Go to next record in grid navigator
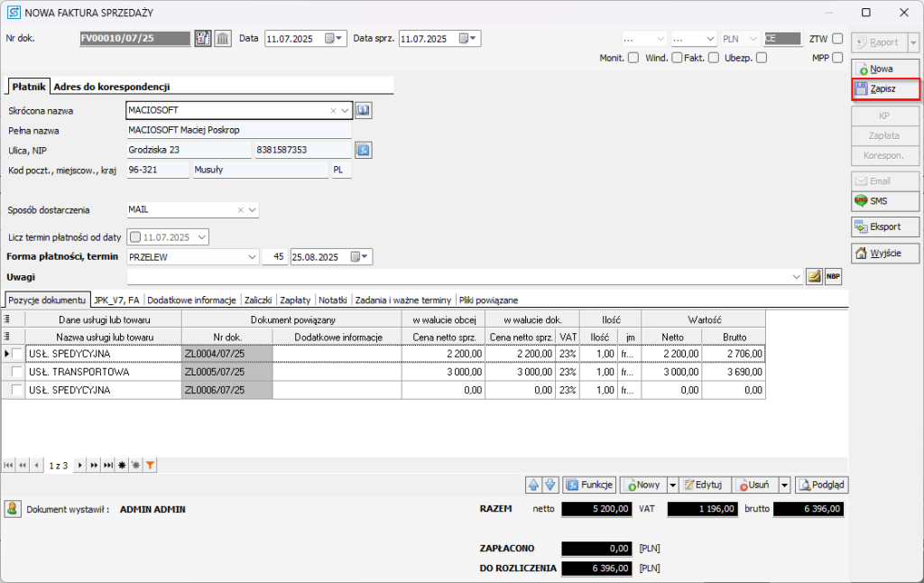The width and height of the screenshot is (924, 583). tap(79, 465)
